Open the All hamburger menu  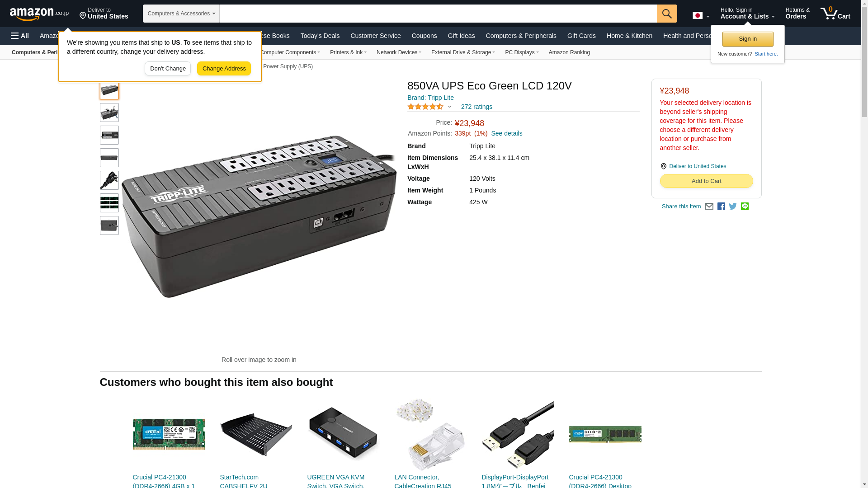coord(20,36)
